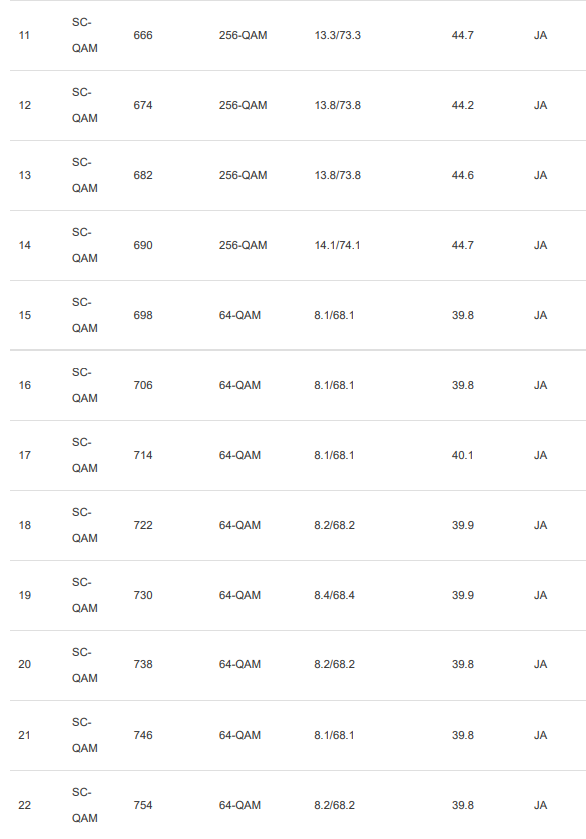Select SNR value 44.7 in channel 14 row
The height and width of the screenshot is (839, 586).
(x=462, y=246)
